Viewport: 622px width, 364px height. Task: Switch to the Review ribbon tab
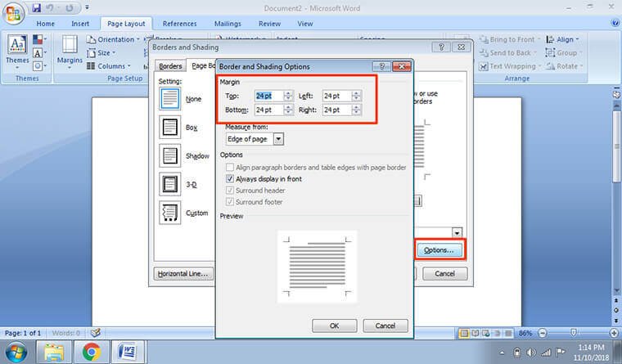[270, 24]
